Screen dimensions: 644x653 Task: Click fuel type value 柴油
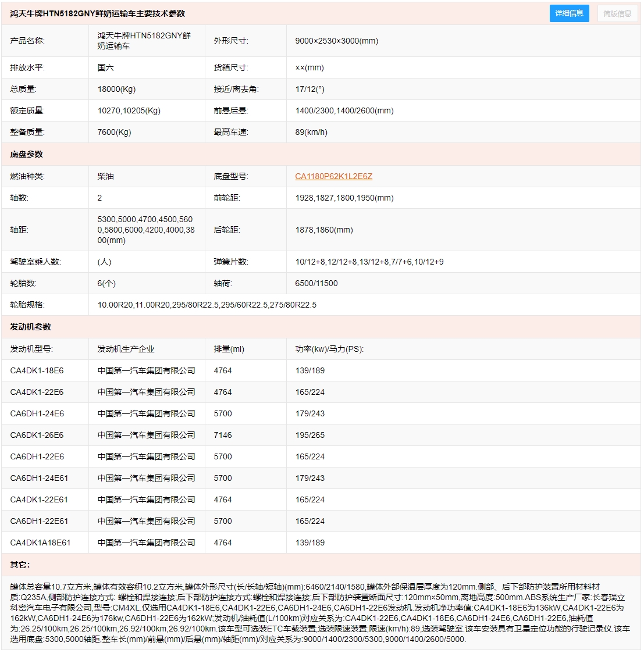point(105,176)
